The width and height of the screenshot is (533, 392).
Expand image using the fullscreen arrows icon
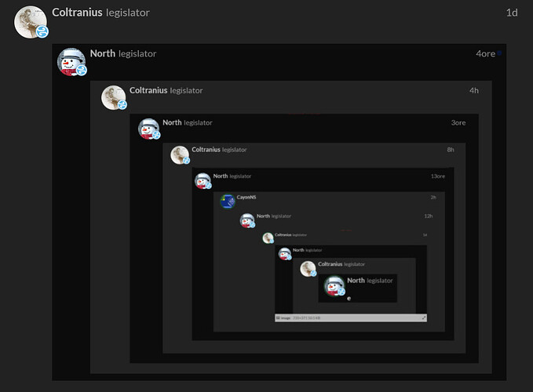click(x=424, y=318)
